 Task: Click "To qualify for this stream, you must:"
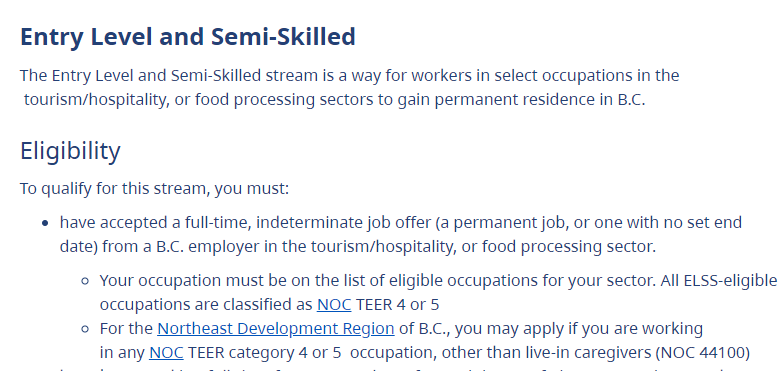click(154, 190)
